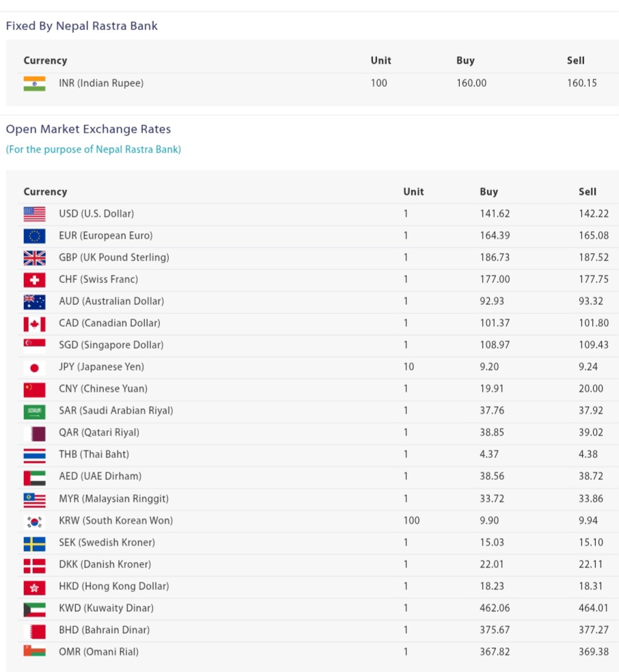Click the Qatar flag icon
The width and height of the screenshot is (619, 672).
[x=34, y=433]
